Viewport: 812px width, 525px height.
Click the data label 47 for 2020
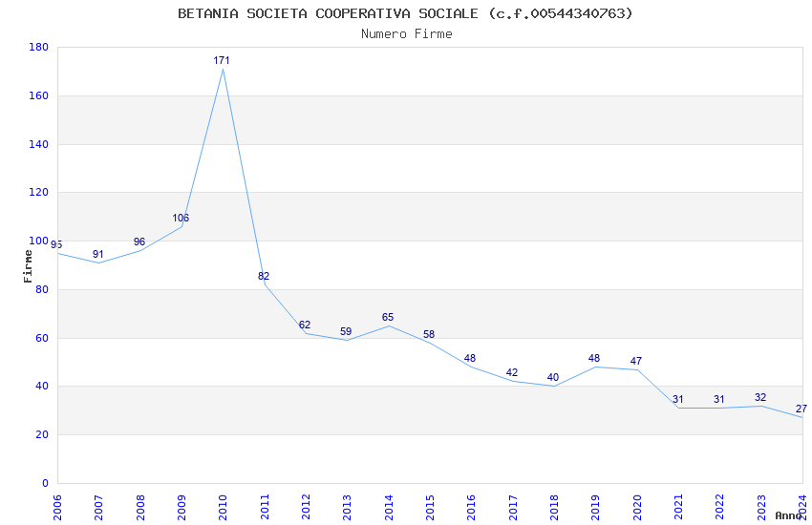click(636, 361)
